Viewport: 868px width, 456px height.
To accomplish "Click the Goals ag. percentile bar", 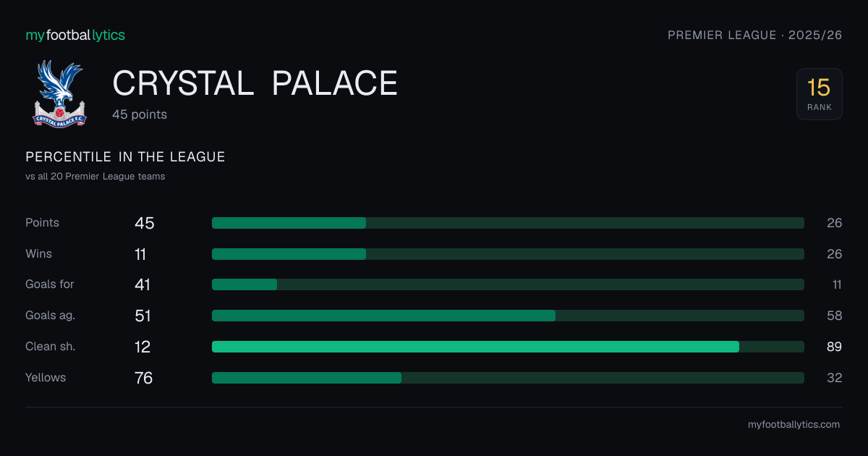I will (x=508, y=316).
